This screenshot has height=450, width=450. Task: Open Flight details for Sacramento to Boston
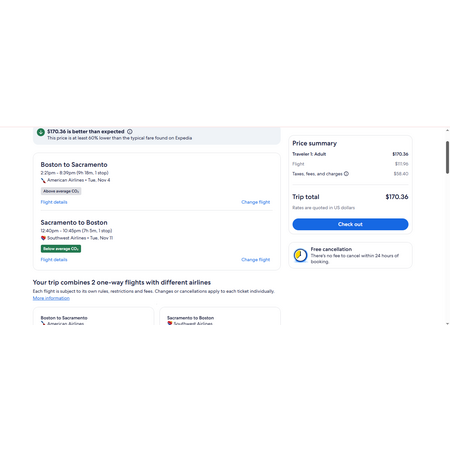54,260
